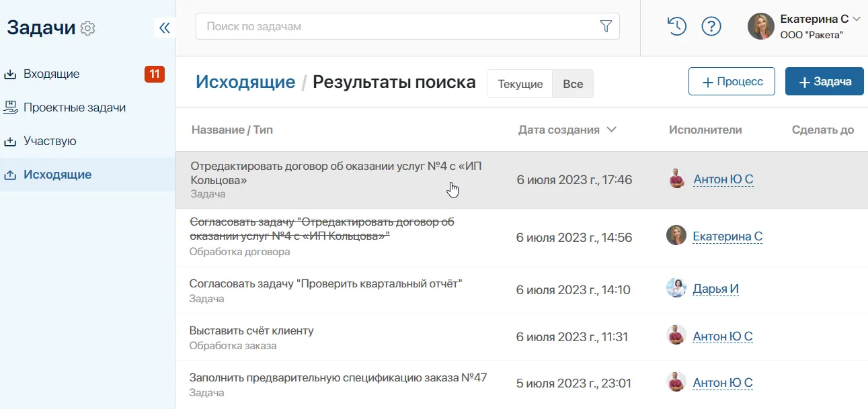Open the activity history clock icon
This screenshot has height=409, width=868.
pyautogui.click(x=676, y=26)
